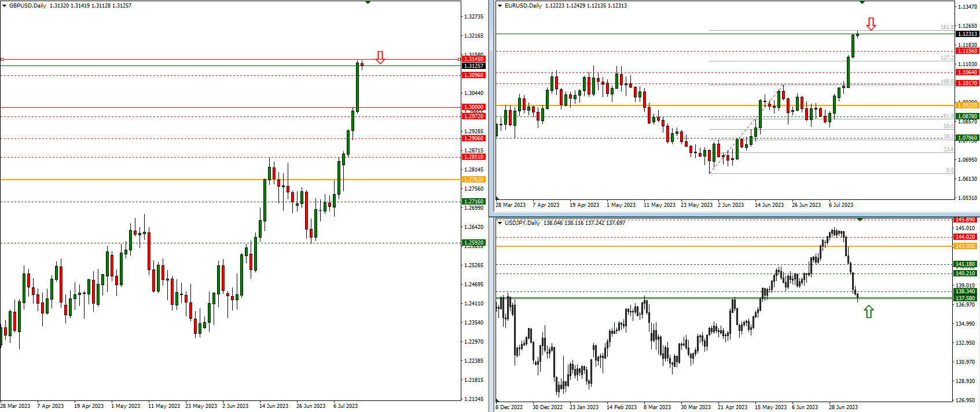The height and width of the screenshot is (412, 980).
Task: Open the EURUSD chart menu triangle
Action: click(x=501, y=6)
